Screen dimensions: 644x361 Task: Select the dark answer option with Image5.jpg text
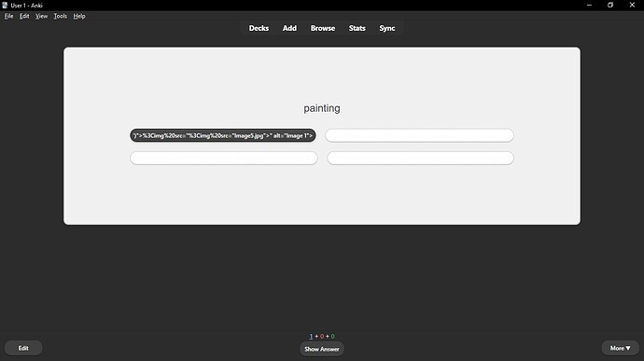point(223,135)
